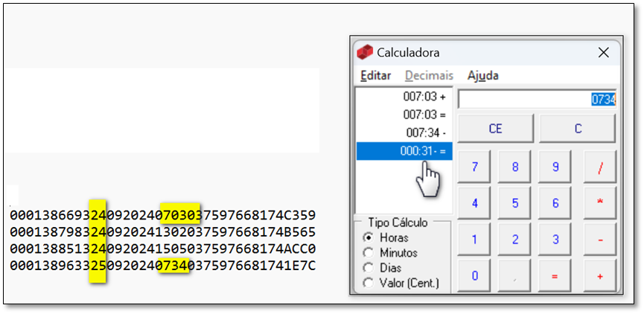The image size is (644, 314).
Task: Click text line ending in 74C359
Action: tap(163, 215)
